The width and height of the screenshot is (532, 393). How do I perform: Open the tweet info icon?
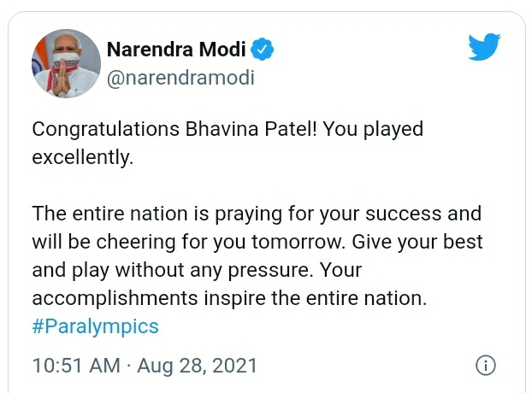point(485,366)
